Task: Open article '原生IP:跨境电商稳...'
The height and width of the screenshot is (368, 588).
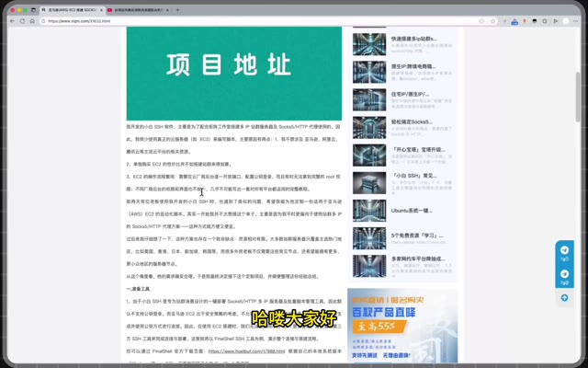Action: coord(413,66)
